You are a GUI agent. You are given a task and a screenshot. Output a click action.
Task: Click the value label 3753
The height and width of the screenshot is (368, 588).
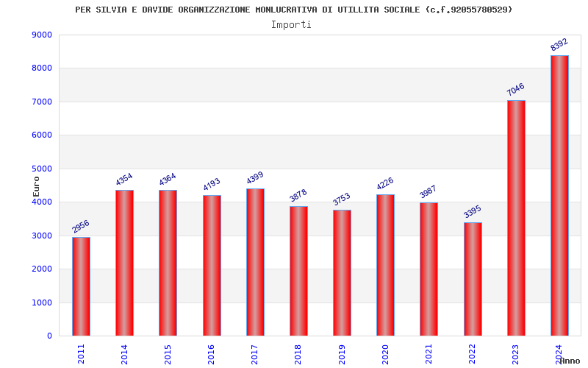coord(342,199)
